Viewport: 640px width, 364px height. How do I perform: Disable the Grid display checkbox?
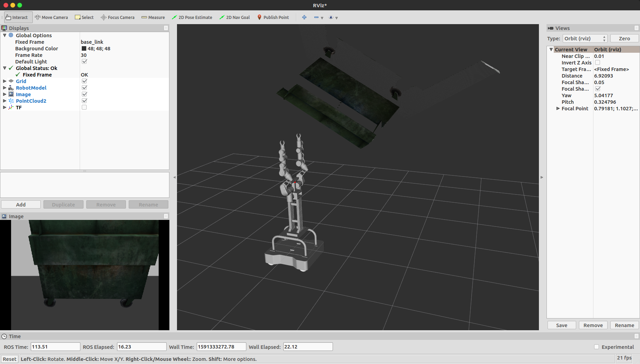pyautogui.click(x=85, y=81)
